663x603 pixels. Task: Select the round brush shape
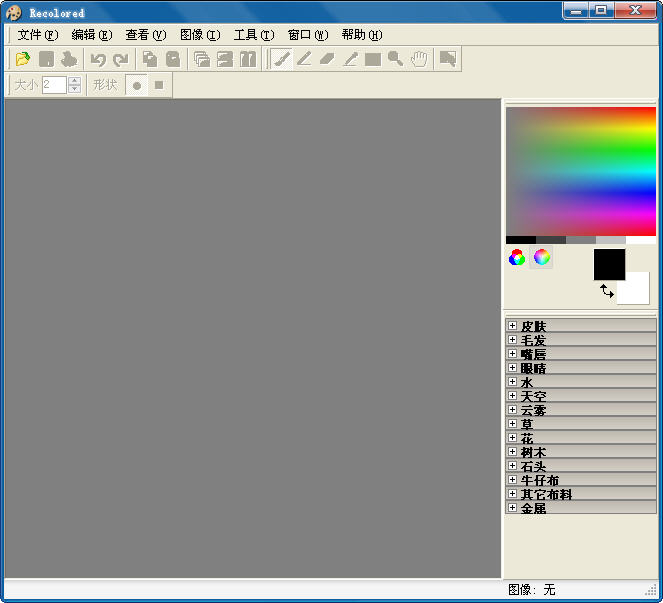pyautogui.click(x=137, y=85)
